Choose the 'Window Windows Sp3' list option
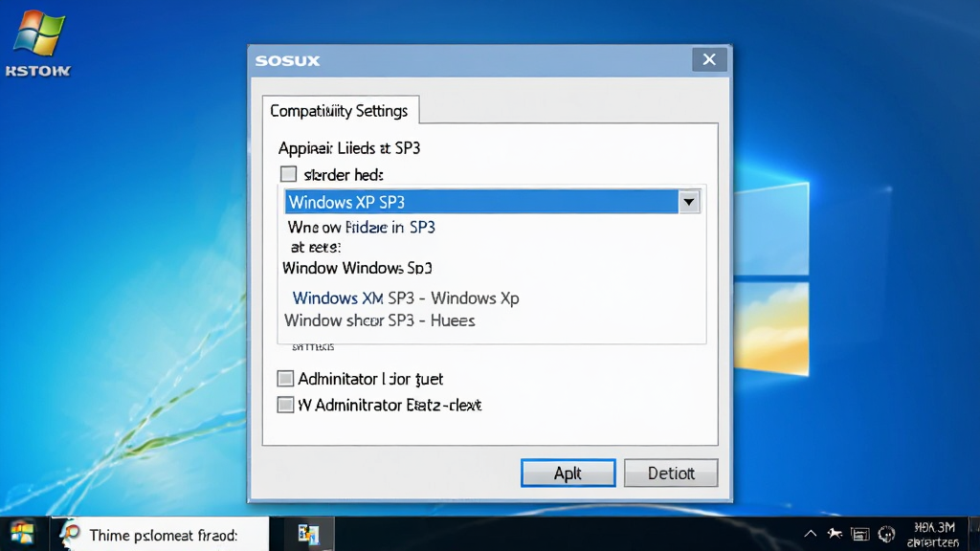Viewport: 980px width, 551px height. pyautogui.click(x=358, y=268)
